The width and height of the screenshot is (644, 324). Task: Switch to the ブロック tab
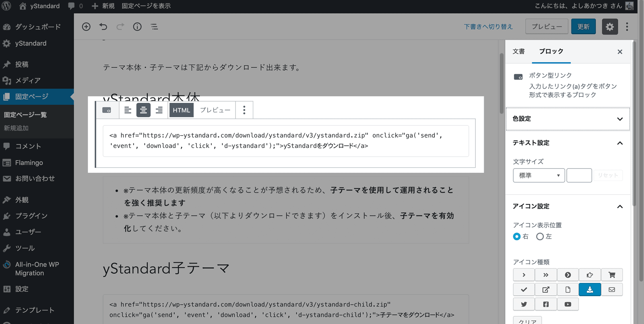(551, 51)
